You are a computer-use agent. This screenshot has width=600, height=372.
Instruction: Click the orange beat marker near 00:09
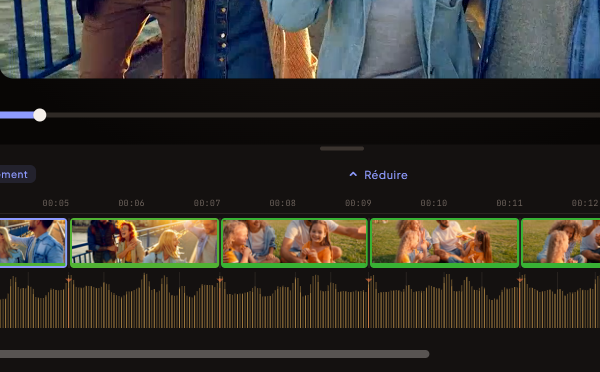[x=368, y=280]
